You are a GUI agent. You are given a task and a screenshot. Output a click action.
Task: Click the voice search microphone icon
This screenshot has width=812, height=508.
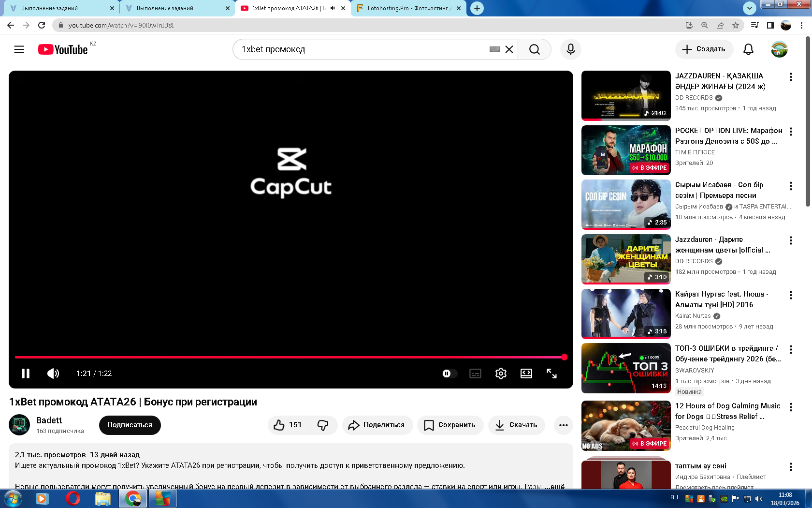pos(570,49)
